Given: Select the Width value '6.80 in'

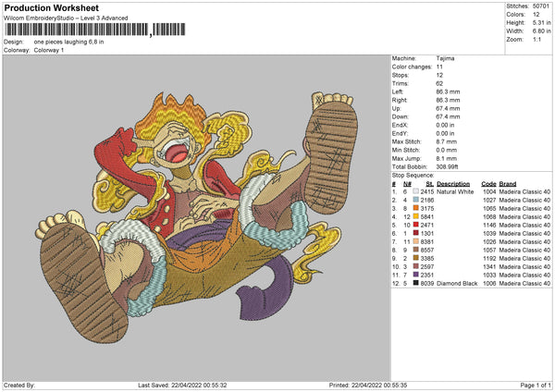Looking at the screenshot, I should [541, 31].
